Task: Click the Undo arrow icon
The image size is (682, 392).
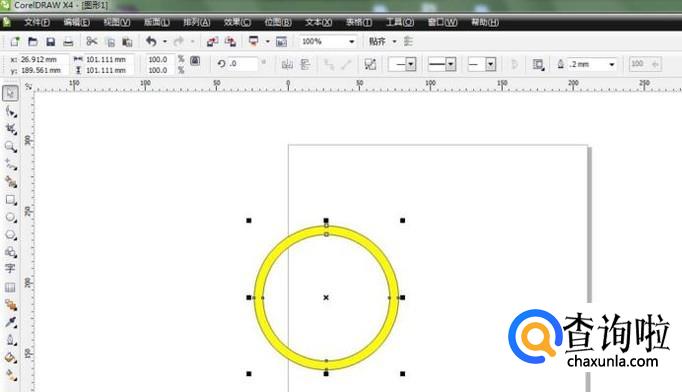Action: tap(151, 41)
